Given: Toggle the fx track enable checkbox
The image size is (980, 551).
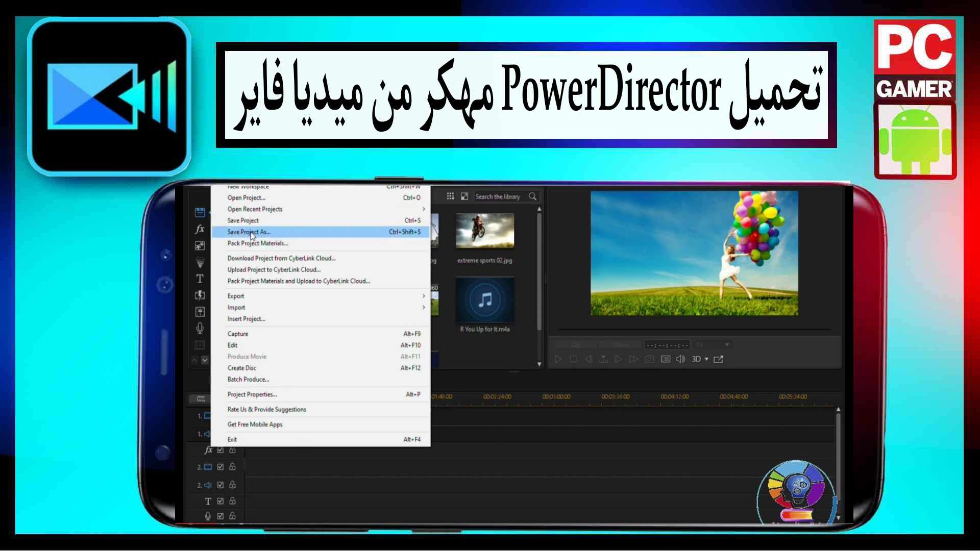Looking at the screenshot, I should [220, 450].
